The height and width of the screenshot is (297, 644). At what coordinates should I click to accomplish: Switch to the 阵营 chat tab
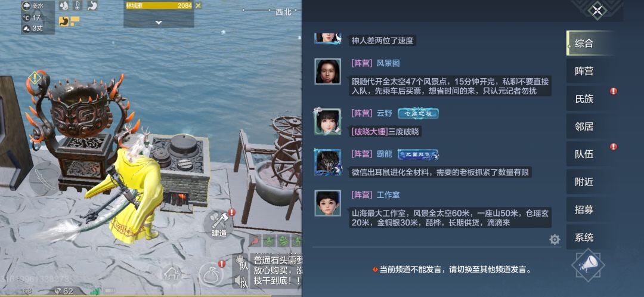point(584,71)
